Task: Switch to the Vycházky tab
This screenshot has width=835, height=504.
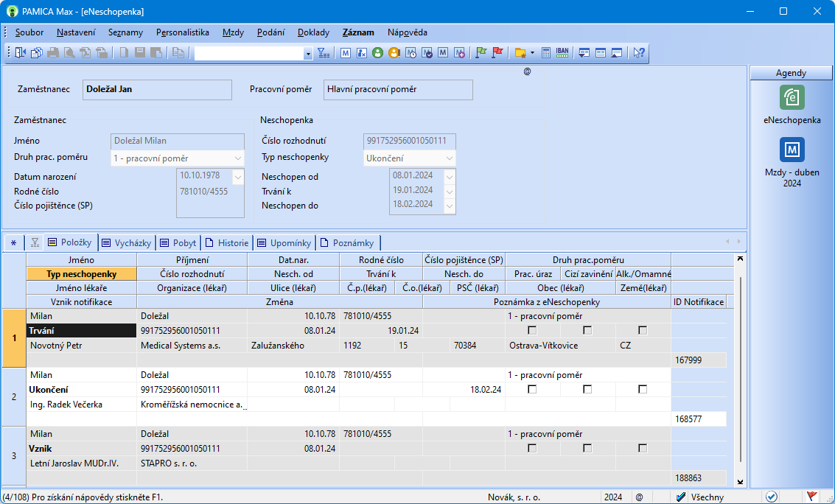Action: point(127,242)
